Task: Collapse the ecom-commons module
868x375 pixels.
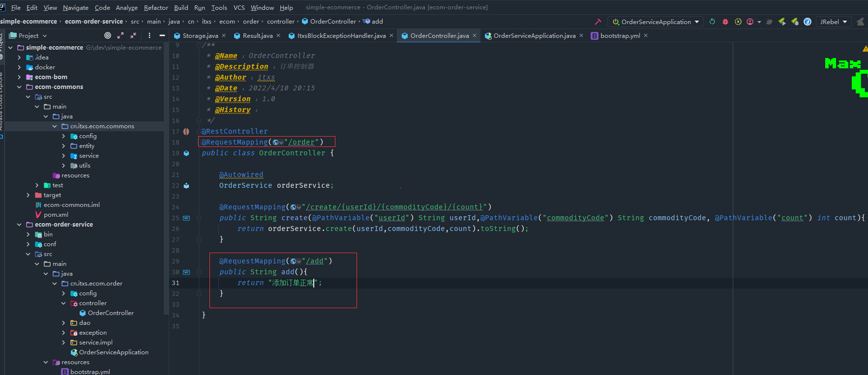Action: pyautogui.click(x=19, y=87)
